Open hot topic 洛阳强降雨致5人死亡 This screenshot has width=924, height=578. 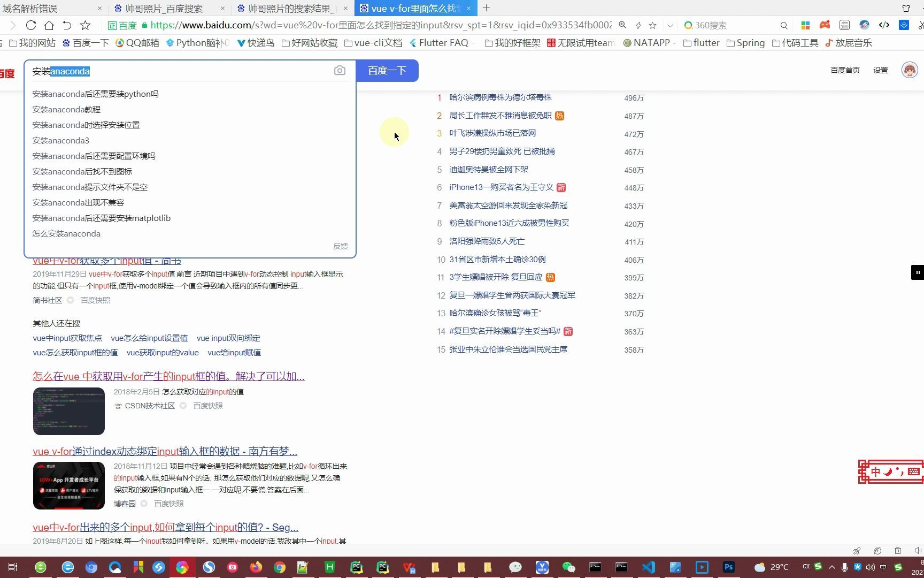487,241
